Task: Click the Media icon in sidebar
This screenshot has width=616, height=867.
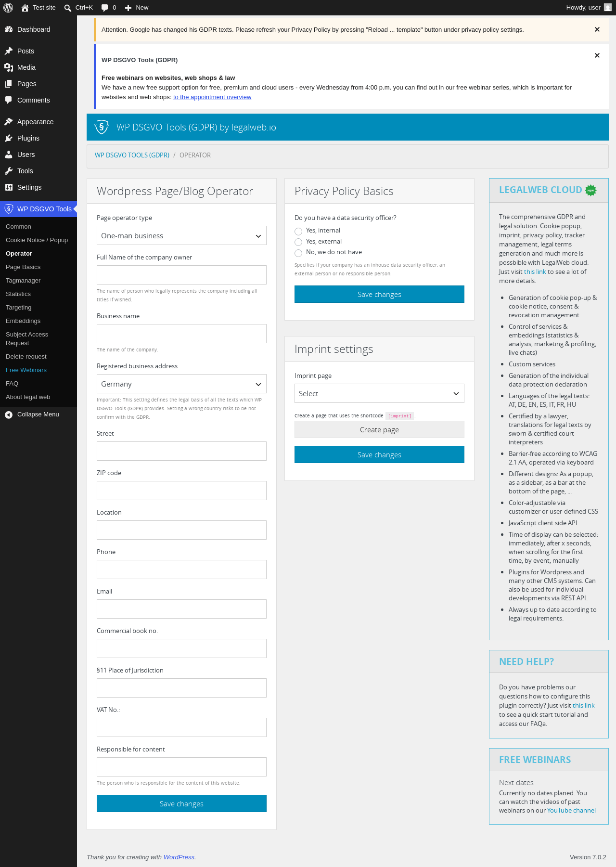Action: pyautogui.click(x=9, y=67)
